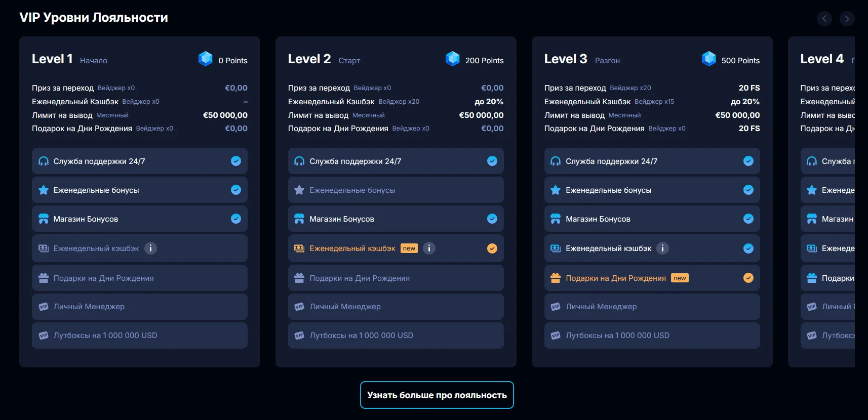This screenshot has height=420, width=868.
Task: Go to previous loyalty levels arrow
Action: pyautogui.click(x=824, y=19)
